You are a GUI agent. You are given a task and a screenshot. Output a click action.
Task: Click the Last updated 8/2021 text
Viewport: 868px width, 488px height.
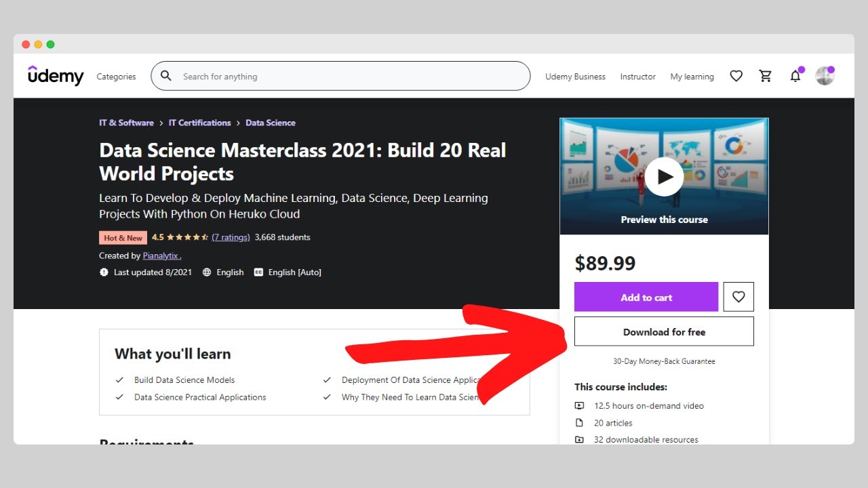(x=153, y=272)
